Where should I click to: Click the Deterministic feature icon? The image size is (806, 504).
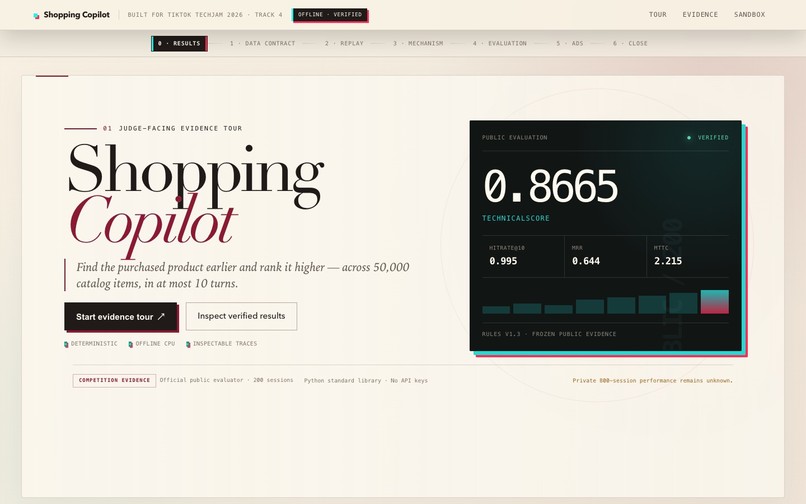(x=66, y=344)
